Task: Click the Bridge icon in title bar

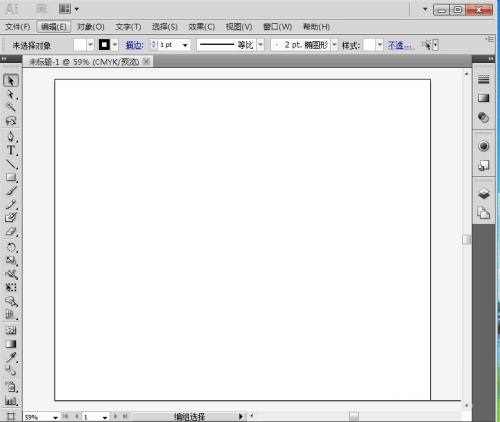Action: 41,9
